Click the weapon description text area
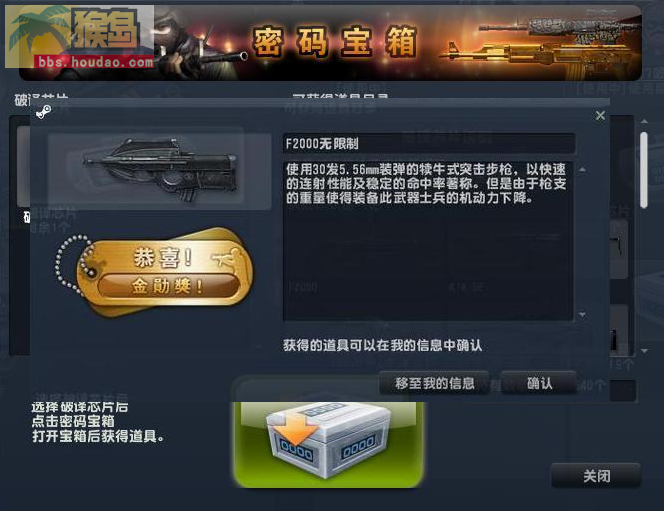Screen dimensions: 664x511 tap(428, 240)
